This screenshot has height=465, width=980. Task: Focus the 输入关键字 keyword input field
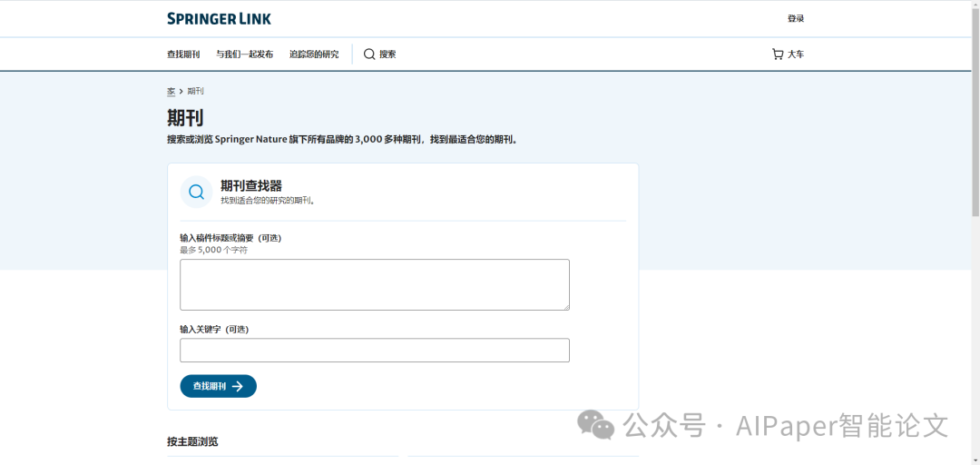point(375,351)
